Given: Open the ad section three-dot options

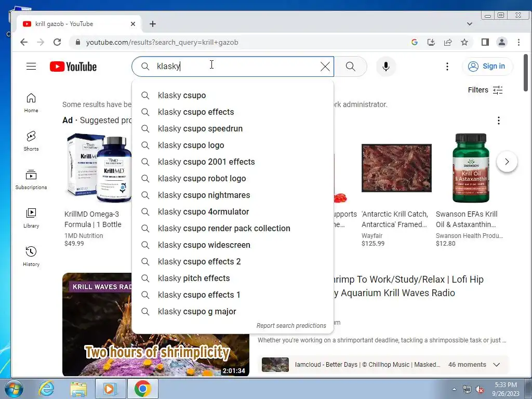Looking at the screenshot, I should click(498, 121).
